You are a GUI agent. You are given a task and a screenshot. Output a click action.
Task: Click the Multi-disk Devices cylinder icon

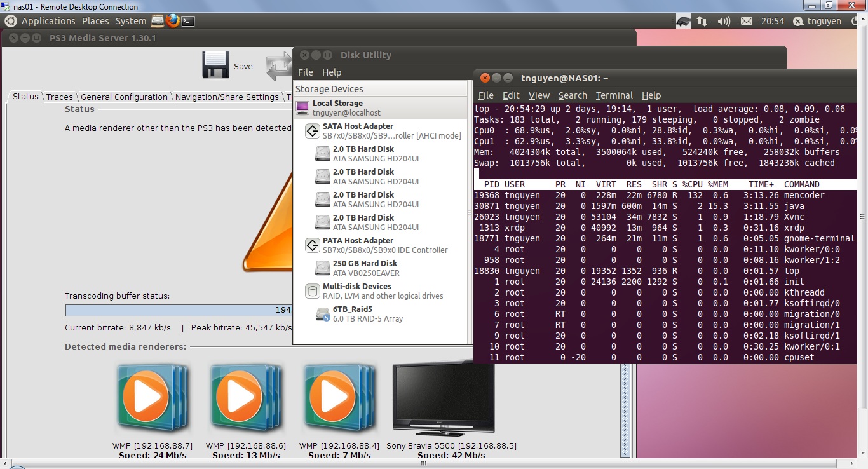click(312, 291)
